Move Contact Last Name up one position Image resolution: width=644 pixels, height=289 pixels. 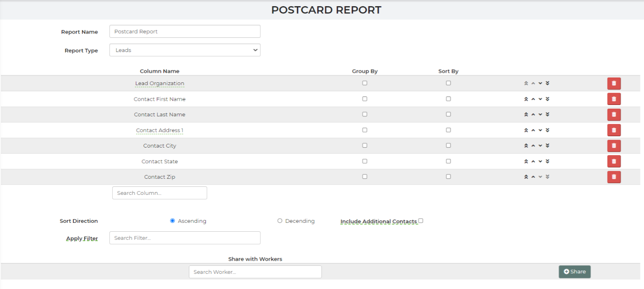point(533,114)
